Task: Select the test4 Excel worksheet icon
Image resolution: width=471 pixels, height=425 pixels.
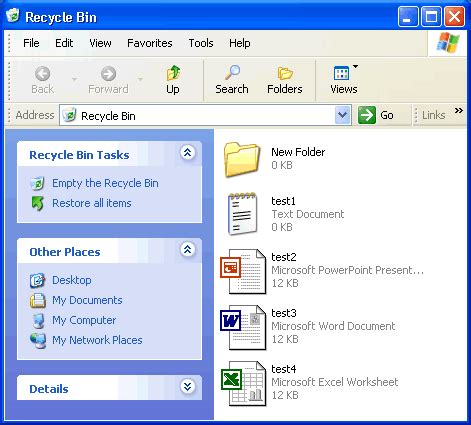Action: tap(243, 383)
